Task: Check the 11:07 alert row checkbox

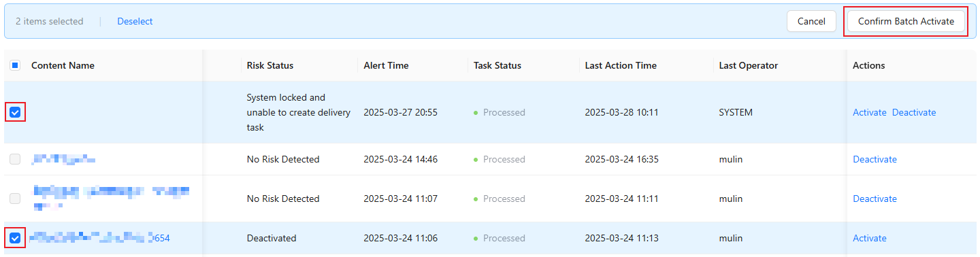Action: [15, 199]
